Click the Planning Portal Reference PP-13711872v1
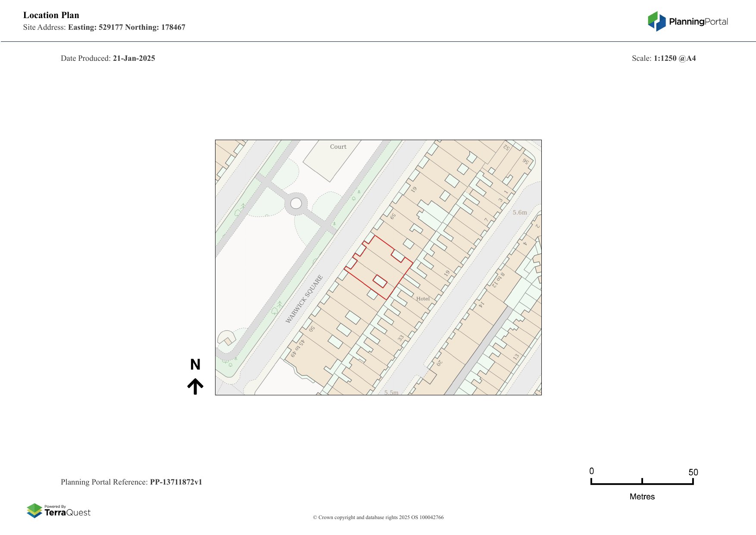 (176, 482)
